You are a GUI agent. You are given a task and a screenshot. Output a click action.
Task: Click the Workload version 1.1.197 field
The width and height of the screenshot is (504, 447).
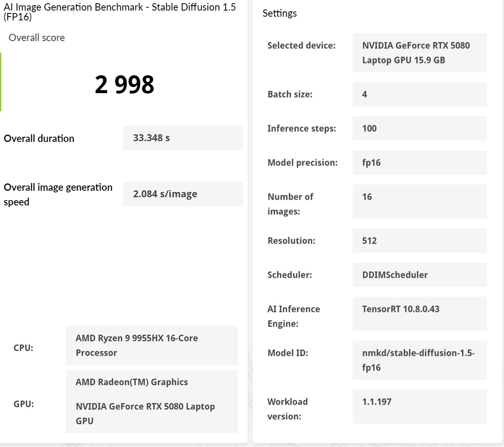coord(419,406)
